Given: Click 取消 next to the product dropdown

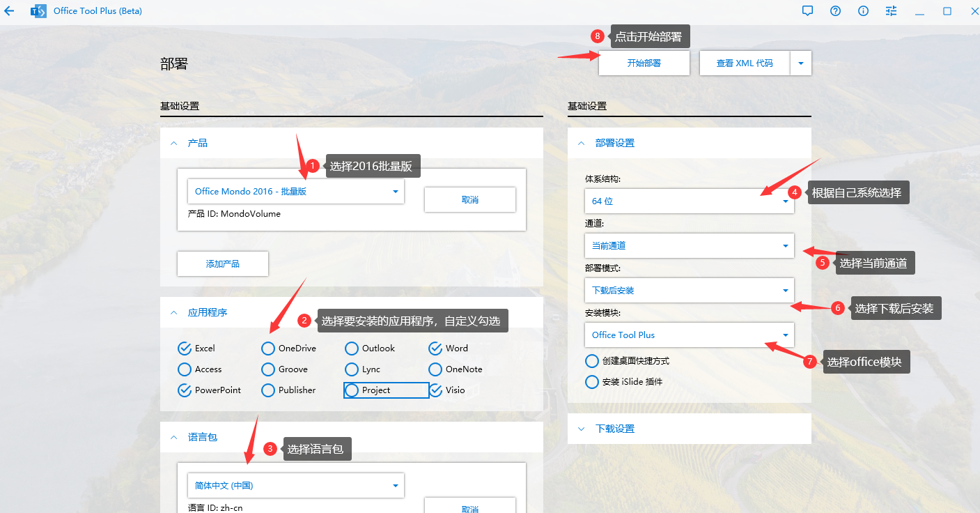Looking at the screenshot, I should coord(470,199).
